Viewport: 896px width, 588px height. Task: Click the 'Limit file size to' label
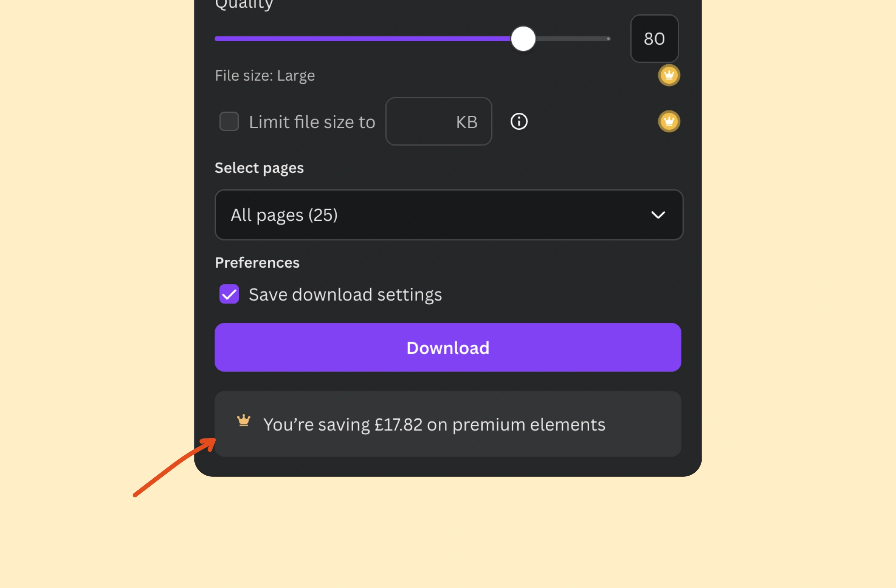coord(312,122)
